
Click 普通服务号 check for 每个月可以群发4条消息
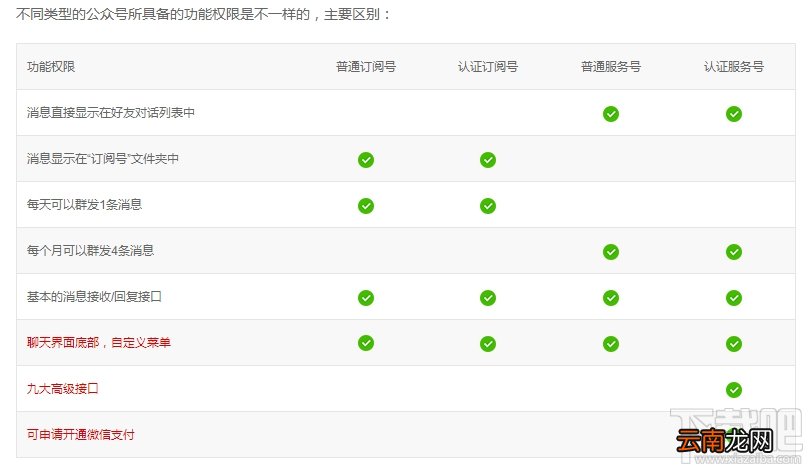611,252
